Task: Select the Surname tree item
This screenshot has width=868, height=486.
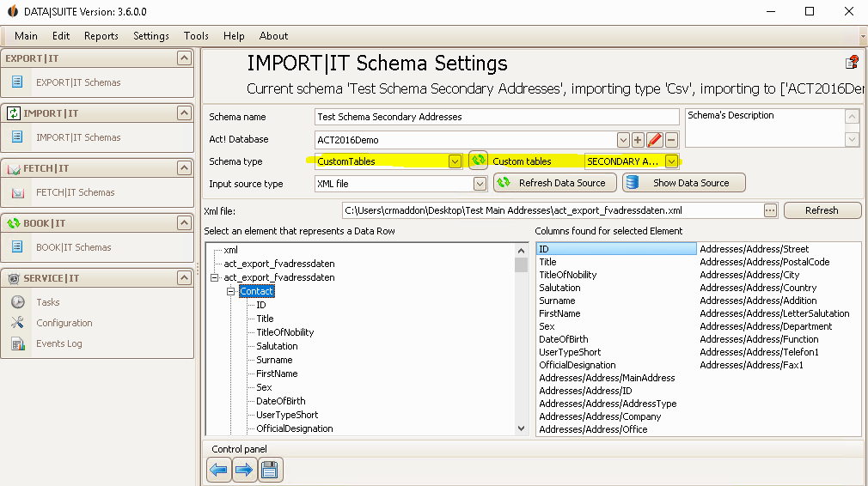Action: [x=274, y=360]
